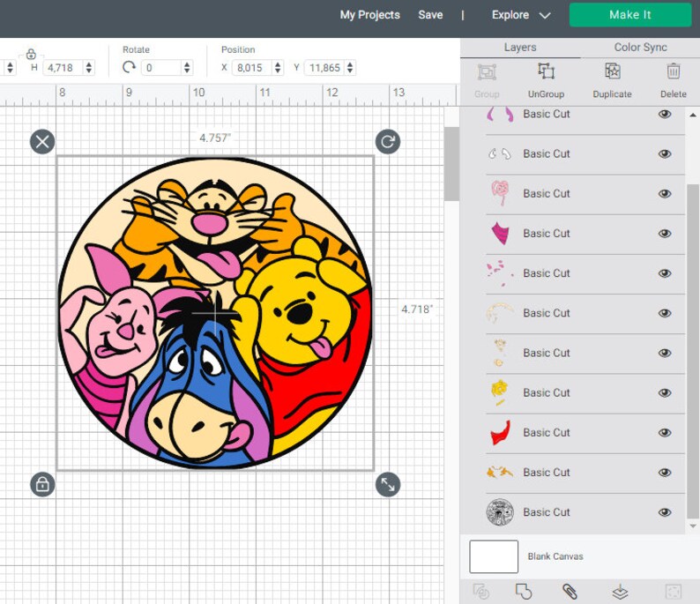
Task: Click the green Make It button
Action: (629, 15)
